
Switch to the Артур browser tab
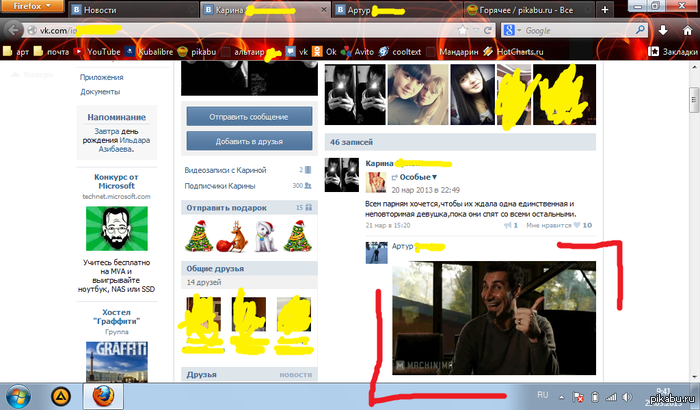tap(397, 10)
